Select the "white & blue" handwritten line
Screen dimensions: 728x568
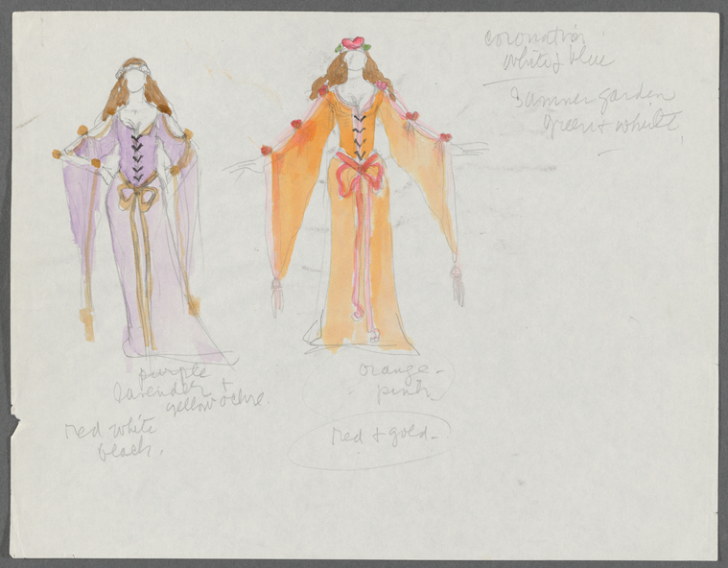[x=559, y=62]
